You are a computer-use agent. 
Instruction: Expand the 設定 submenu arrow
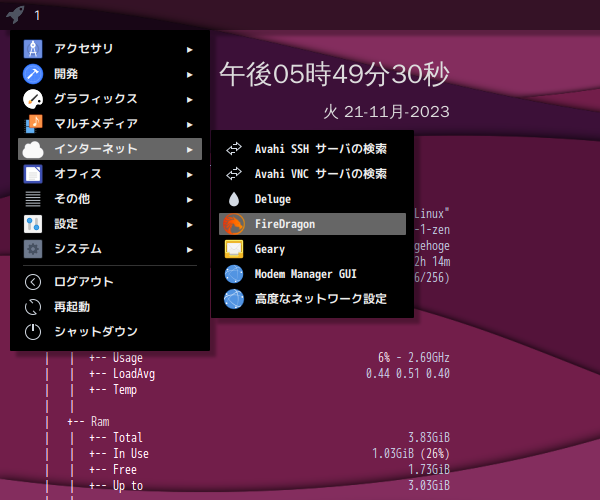coord(189,225)
